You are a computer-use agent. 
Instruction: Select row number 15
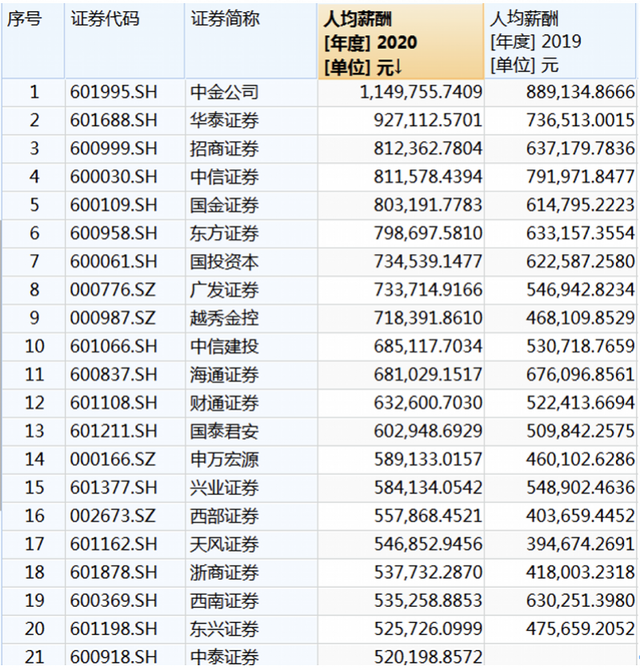(33, 488)
